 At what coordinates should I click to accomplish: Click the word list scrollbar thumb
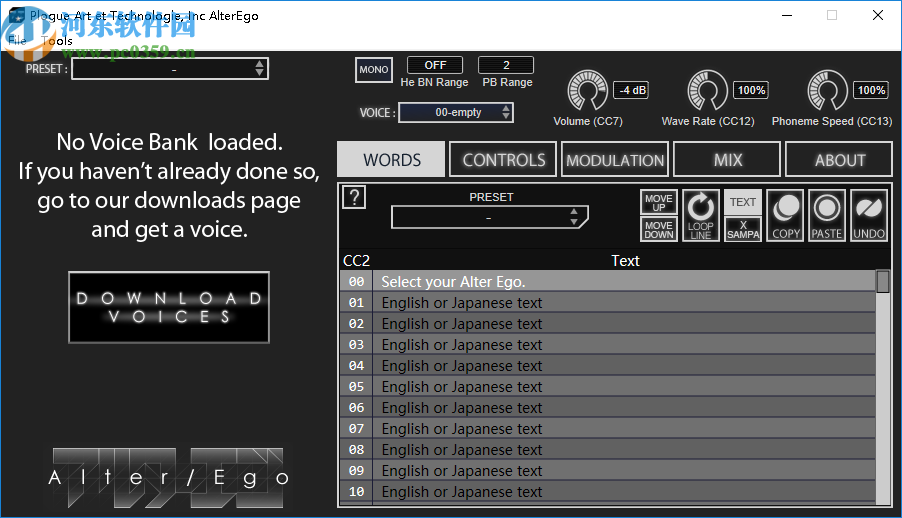(x=883, y=281)
